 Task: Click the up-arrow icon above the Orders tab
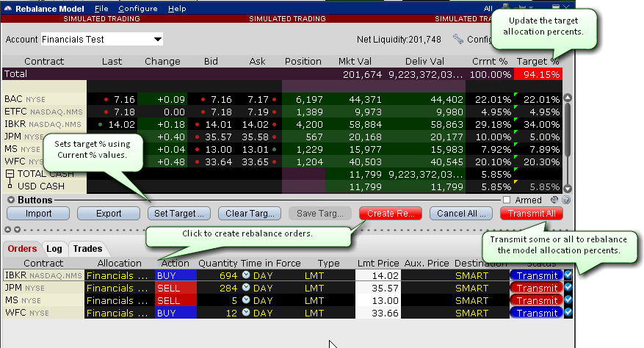[x=6, y=230]
